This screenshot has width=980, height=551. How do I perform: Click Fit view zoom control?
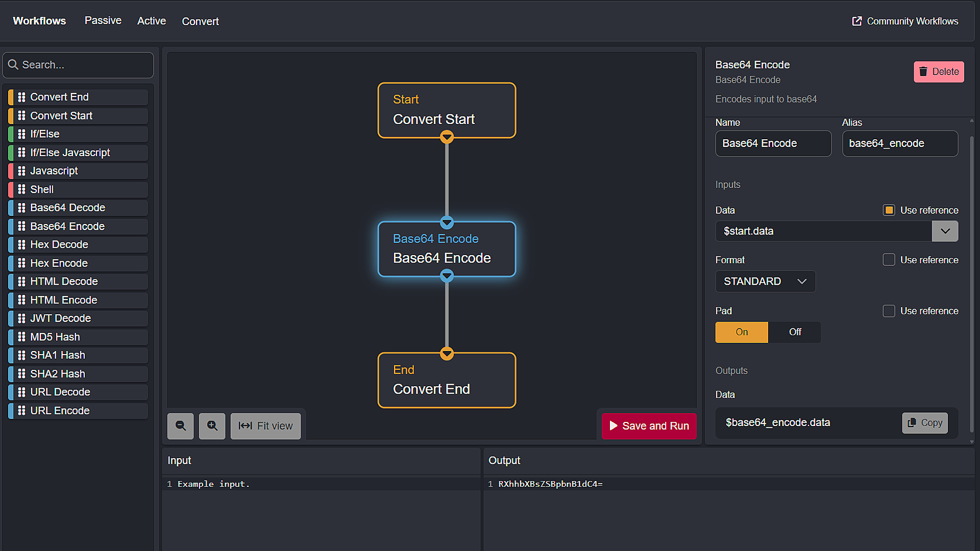point(265,426)
